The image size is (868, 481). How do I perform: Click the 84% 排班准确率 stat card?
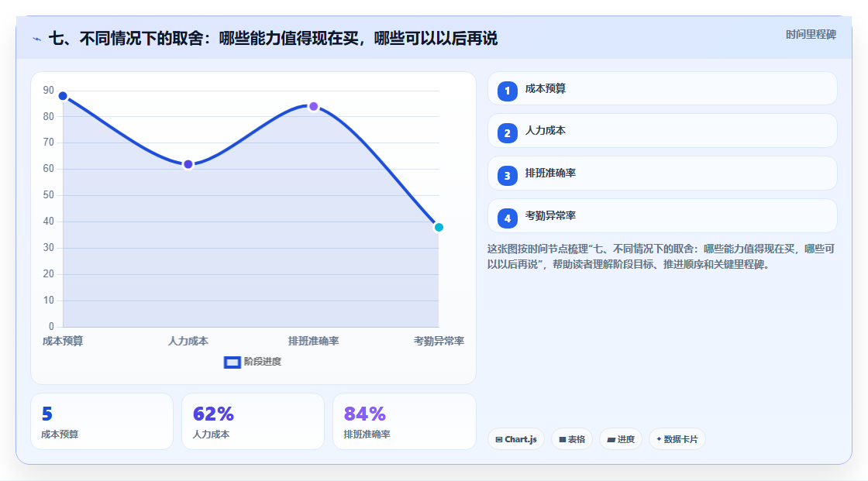click(404, 422)
